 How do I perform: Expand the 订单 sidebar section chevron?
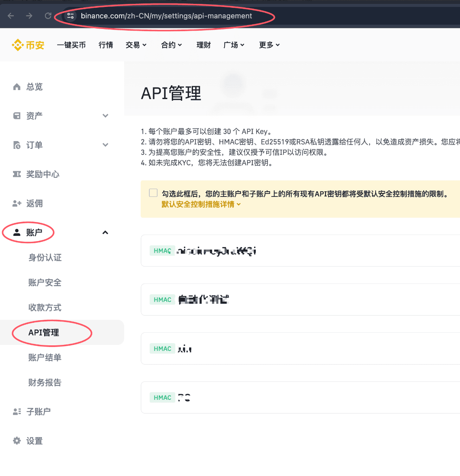tap(105, 145)
